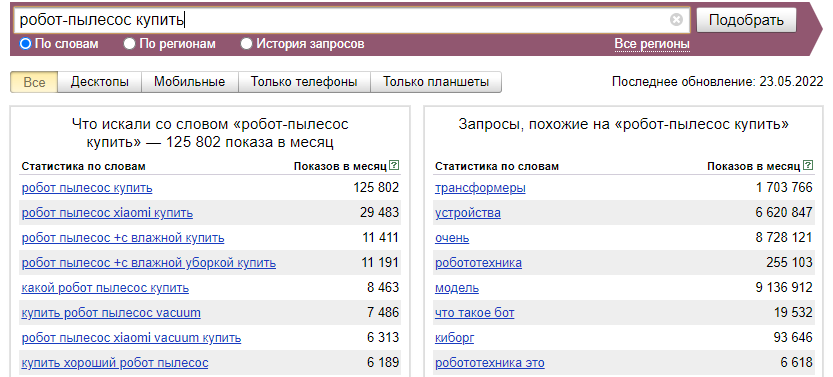Click the Подобрать button
Image resolution: width=833 pixels, height=377 pixels.
pyautogui.click(x=746, y=21)
